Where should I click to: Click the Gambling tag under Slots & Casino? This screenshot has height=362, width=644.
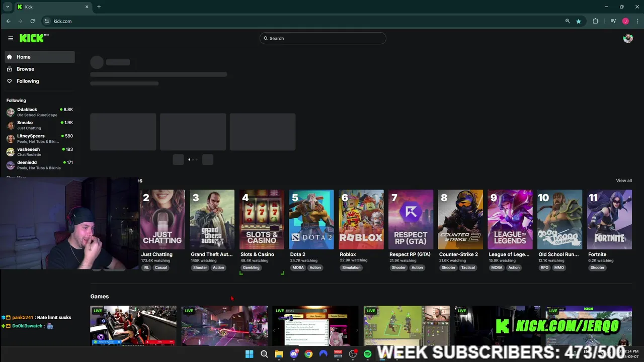[x=251, y=267]
